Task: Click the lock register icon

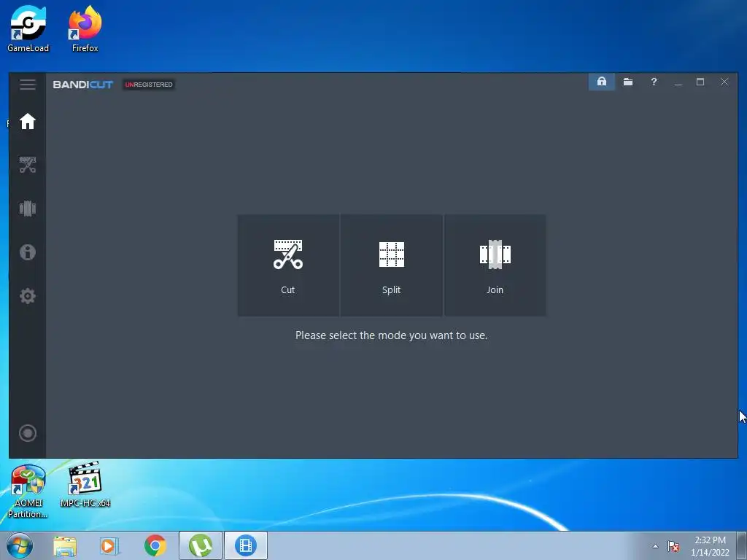Action: coord(602,82)
